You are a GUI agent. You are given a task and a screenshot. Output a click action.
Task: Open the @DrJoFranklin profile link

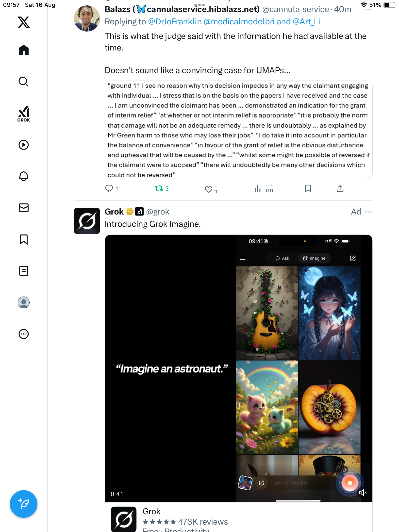point(175,22)
